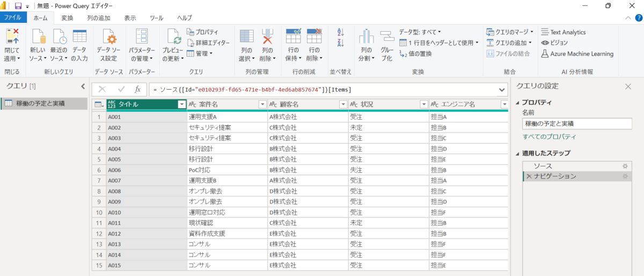Open the ナビゲーション step settings gear
The height and width of the screenshot is (276, 644).
click(x=625, y=176)
